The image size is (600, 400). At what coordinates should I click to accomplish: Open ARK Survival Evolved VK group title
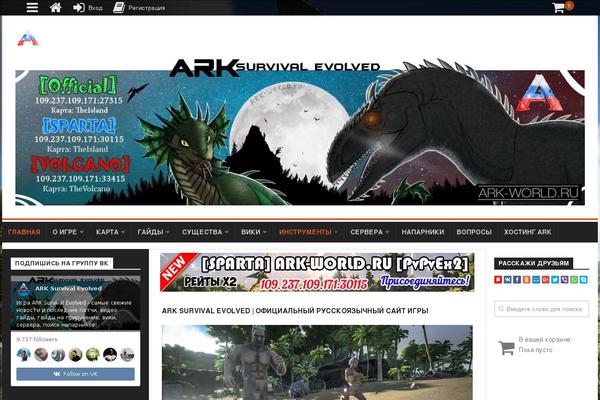pos(68,288)
